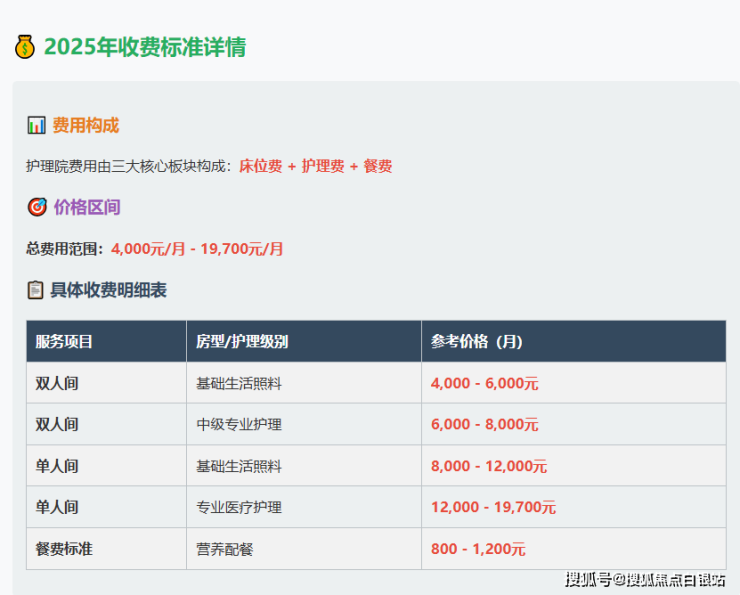Image resolution: width=740 pixels, height=595 pixels.
Task: Click the 专业医疗护理 table cell
Action: click(x=239, y=507)
